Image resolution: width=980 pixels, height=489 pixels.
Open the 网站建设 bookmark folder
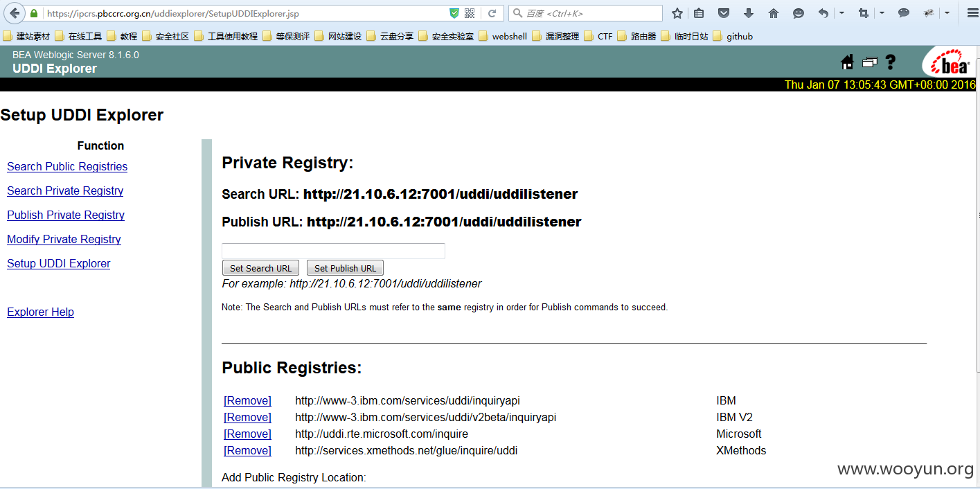point(338,36)
